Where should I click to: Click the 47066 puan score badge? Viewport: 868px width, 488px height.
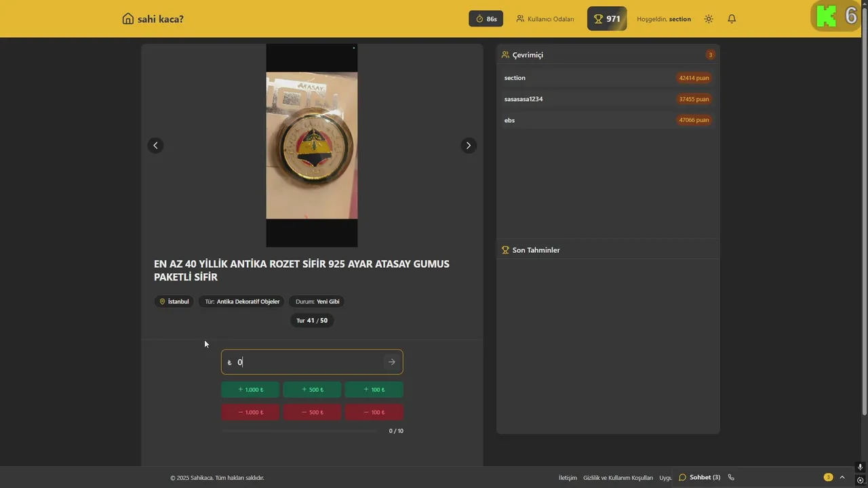pos(694,120)
